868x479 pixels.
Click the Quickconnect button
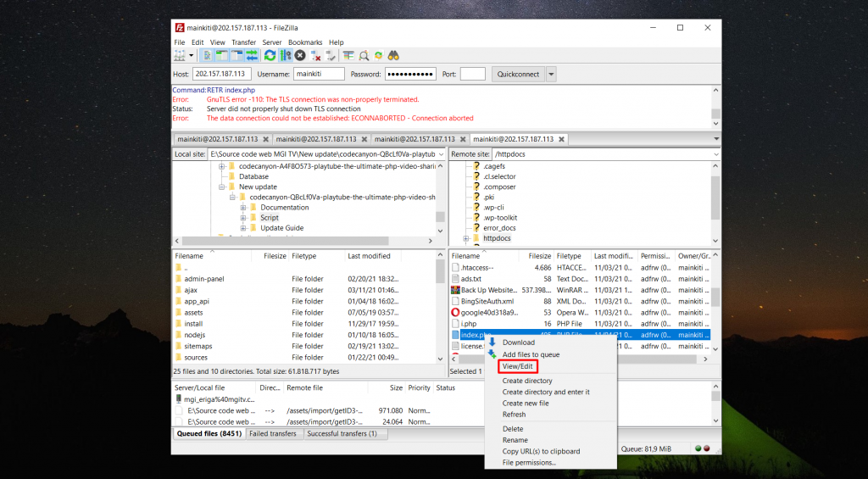coord(518,75)
